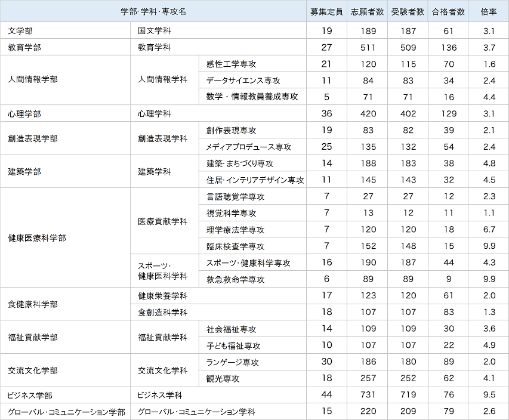Click the 志願者数 column header
This screenshot has width=509, height=420.
pos(366,10)
